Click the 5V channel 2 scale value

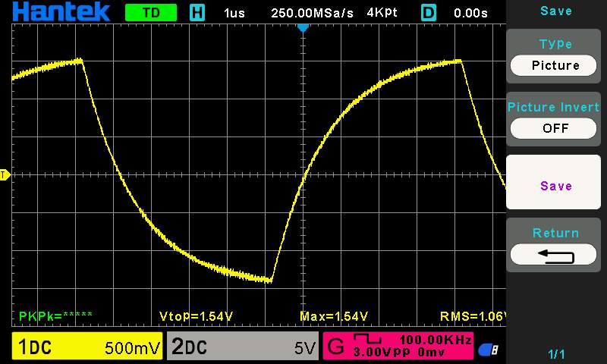[305, 348]
